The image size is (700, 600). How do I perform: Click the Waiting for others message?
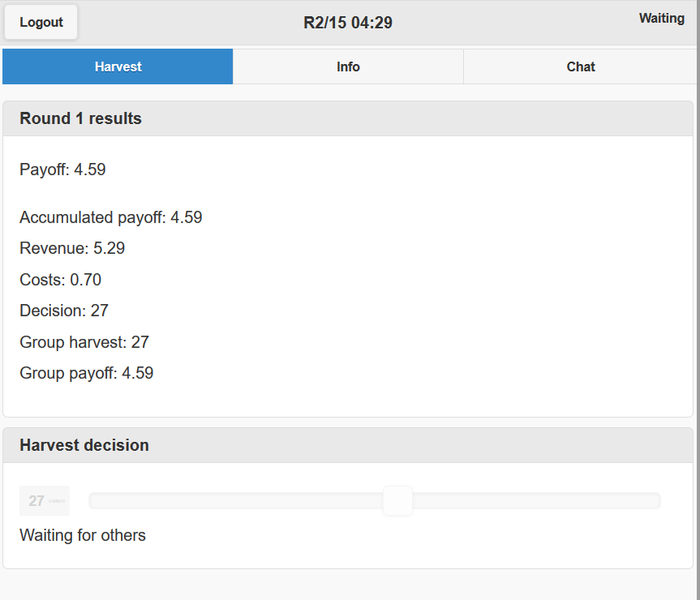point(83,535)
